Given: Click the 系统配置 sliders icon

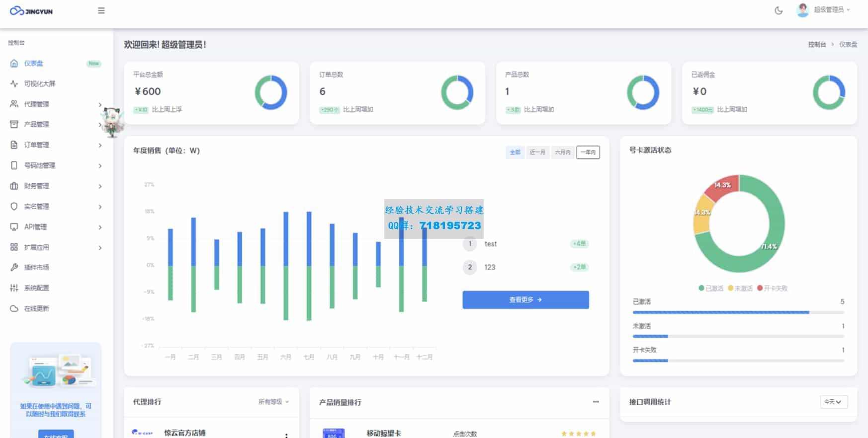Looking at the screenshot, I should [x=14, y=288].
